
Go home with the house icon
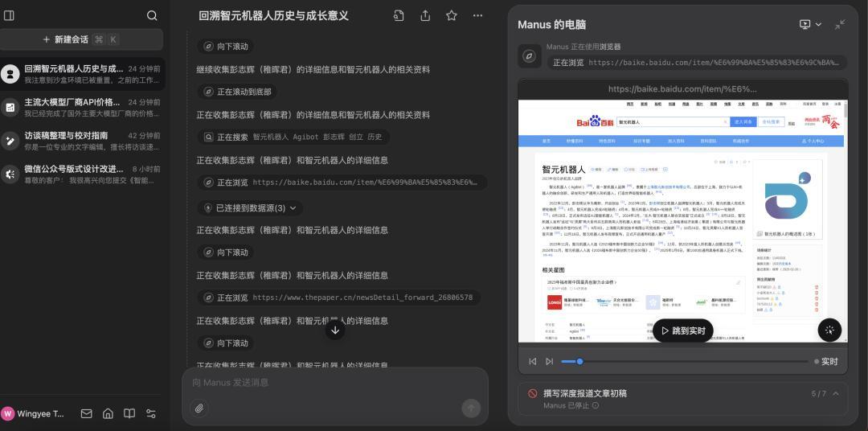pyautogui.click(x=108, y=414)
